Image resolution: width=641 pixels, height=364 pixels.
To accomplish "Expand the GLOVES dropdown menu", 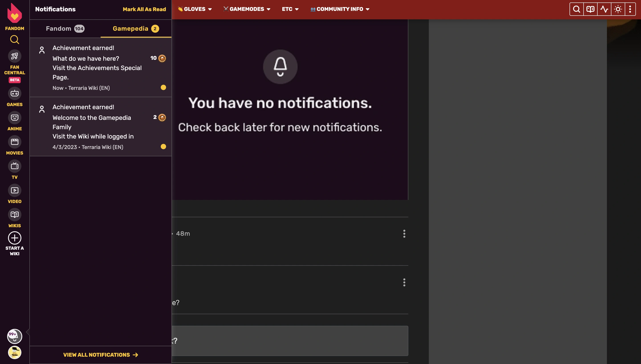I will coord(194,9).
